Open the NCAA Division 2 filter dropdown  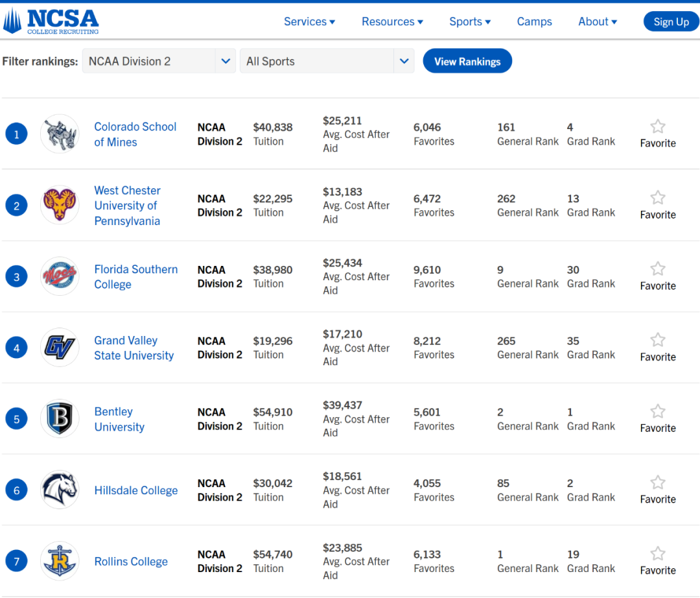159,61
